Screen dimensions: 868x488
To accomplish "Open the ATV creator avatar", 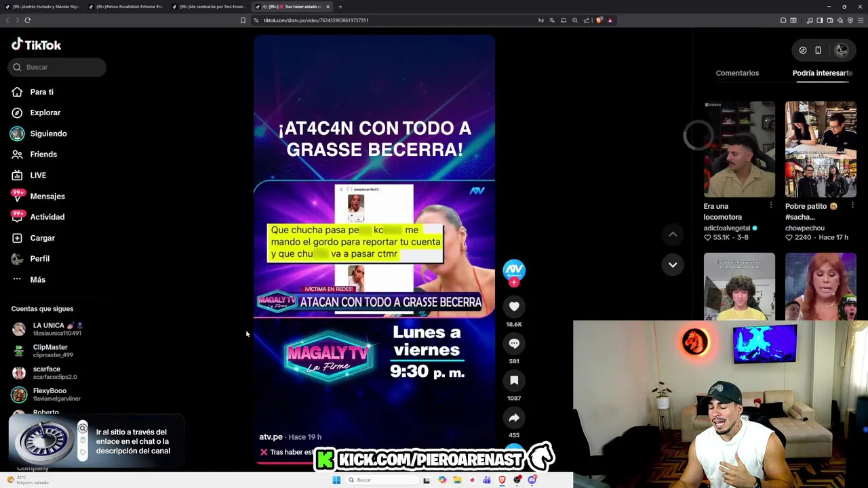I will coord(514,269).
